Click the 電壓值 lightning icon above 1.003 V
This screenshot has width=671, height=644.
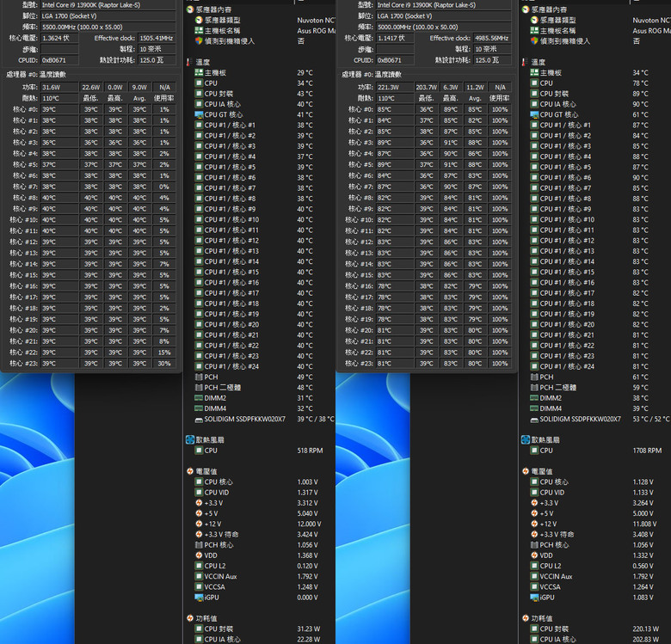pos(190,471)
